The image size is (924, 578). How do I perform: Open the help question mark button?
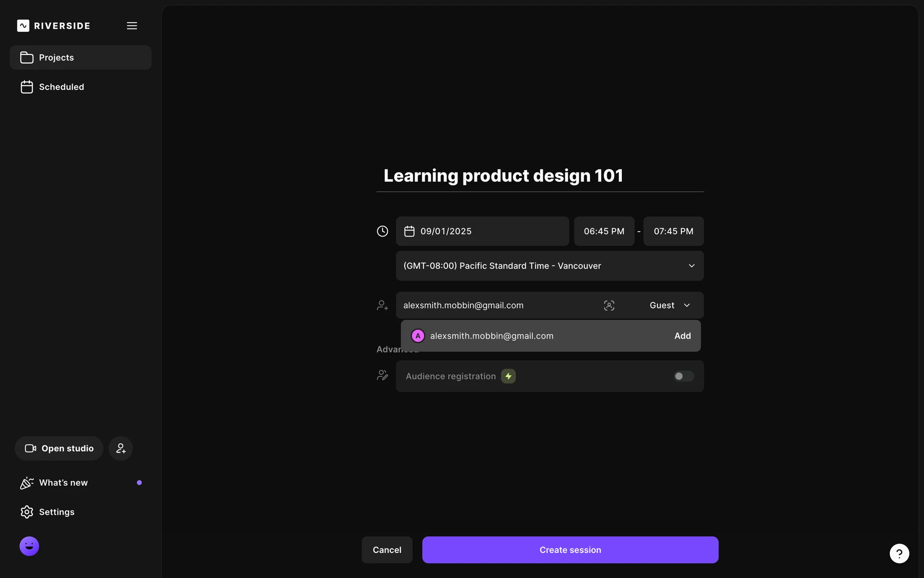(x=899, y=553)
